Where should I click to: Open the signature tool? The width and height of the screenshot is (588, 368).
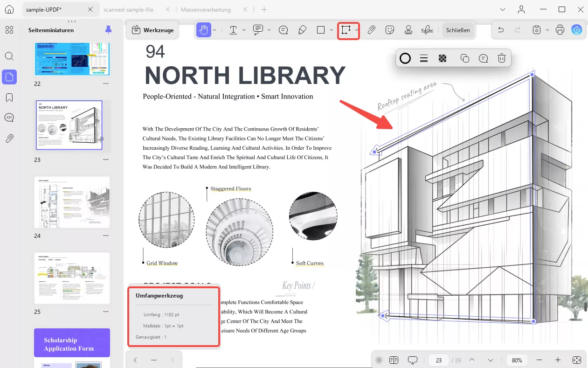[427, 30]
